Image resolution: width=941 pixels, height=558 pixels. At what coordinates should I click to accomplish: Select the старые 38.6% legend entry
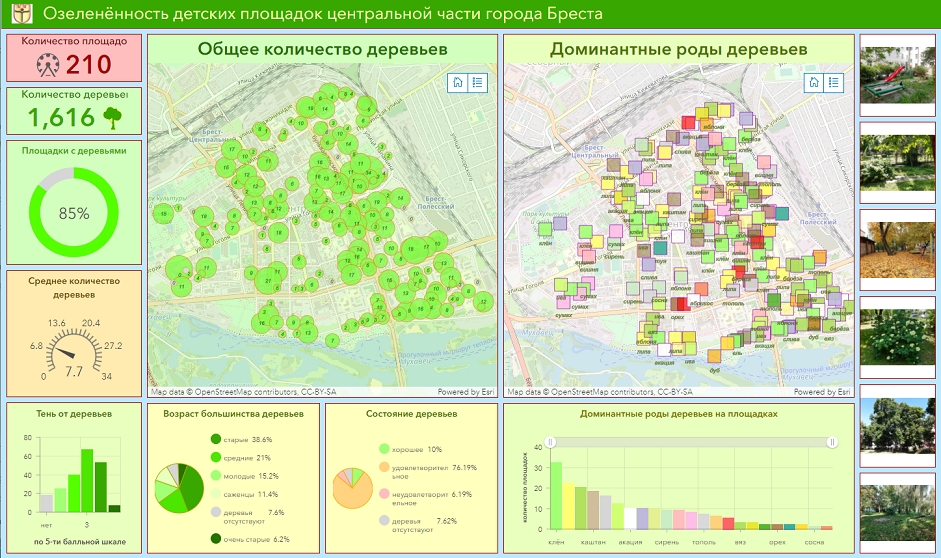point(242,439)
